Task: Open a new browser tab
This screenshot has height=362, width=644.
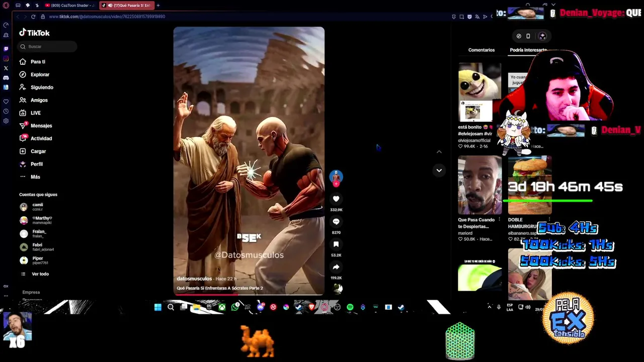Action: [x=158, y=5]
